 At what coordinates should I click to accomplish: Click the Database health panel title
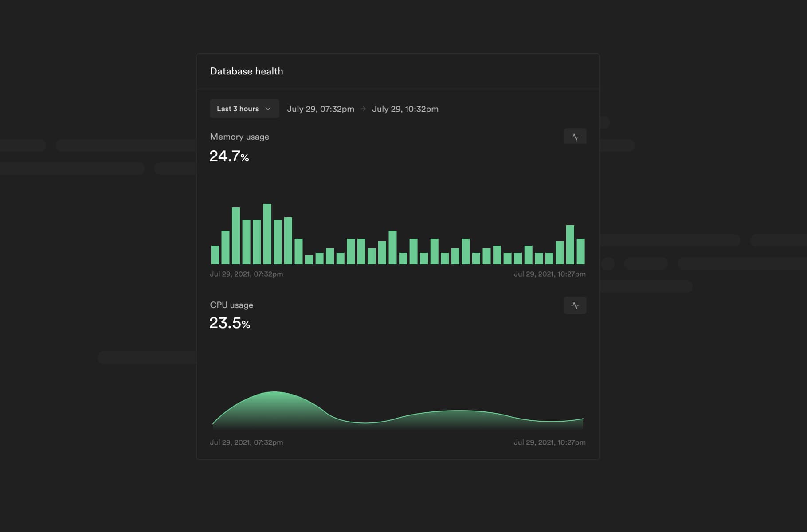click(246, 71)
